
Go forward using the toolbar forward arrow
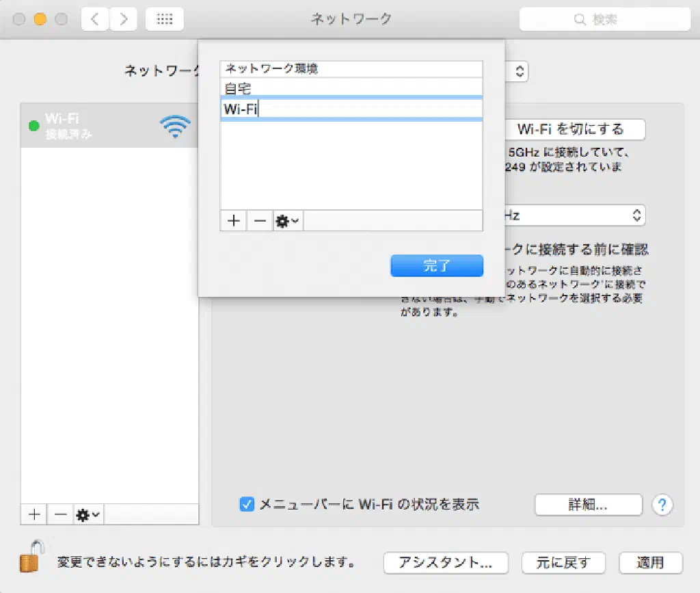tap(122, 19)
